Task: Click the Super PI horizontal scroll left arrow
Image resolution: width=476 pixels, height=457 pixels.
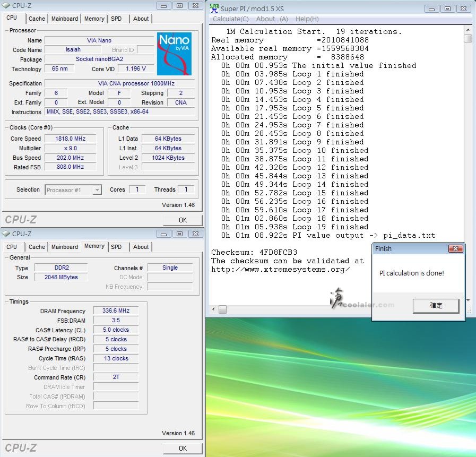Action: 213,309
